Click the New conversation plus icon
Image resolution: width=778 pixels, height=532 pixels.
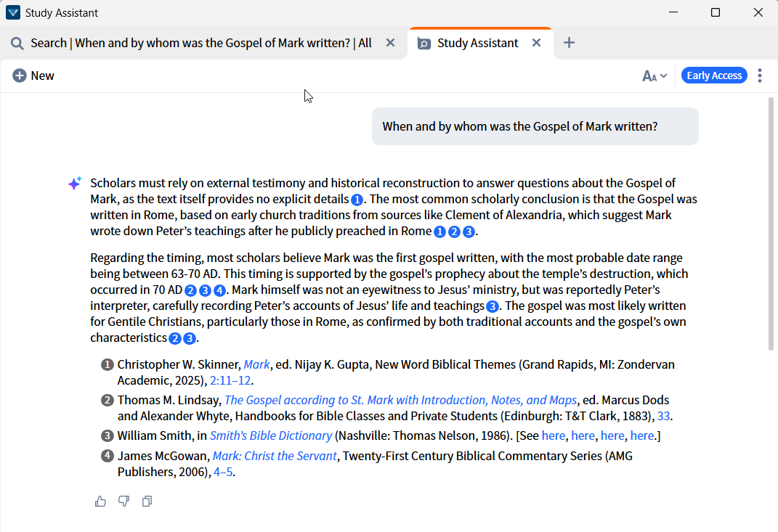pyautogui.click(x=20, y=76)
